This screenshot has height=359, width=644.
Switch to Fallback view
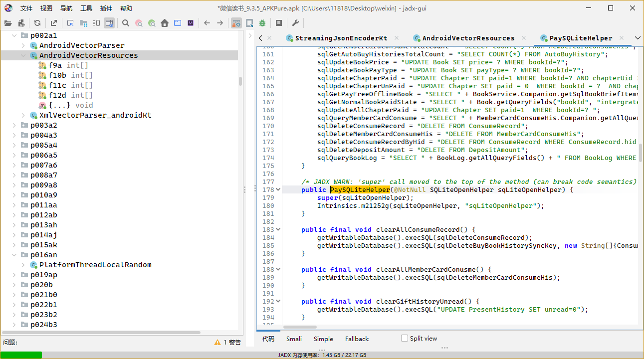[x=357, y=339]
